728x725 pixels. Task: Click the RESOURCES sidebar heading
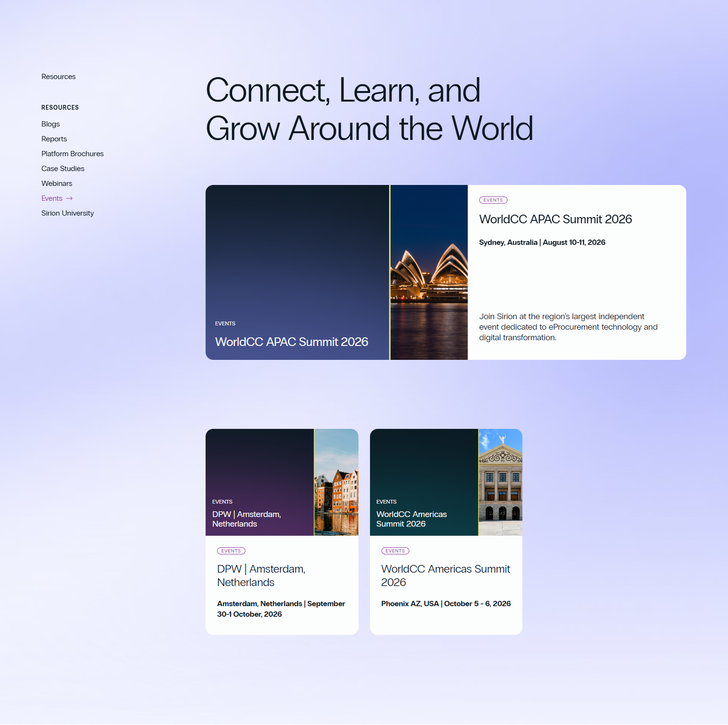coord(60,107)
